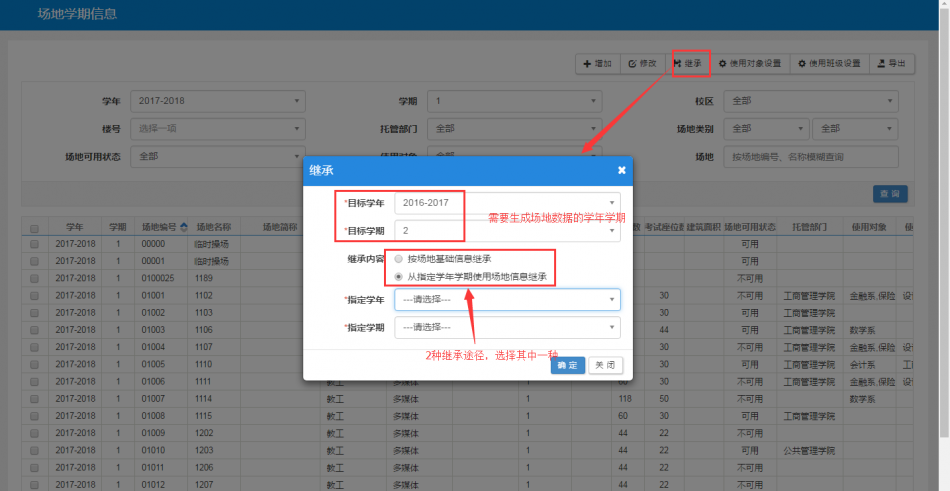Close the 继承 dialog with the X icon

tap(621, 171)
